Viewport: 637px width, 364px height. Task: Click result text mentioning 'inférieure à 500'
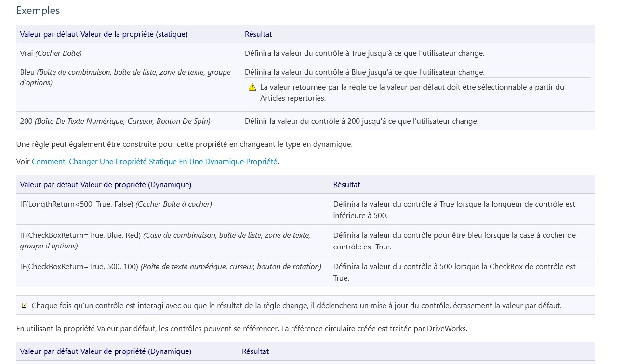[454, 209]
